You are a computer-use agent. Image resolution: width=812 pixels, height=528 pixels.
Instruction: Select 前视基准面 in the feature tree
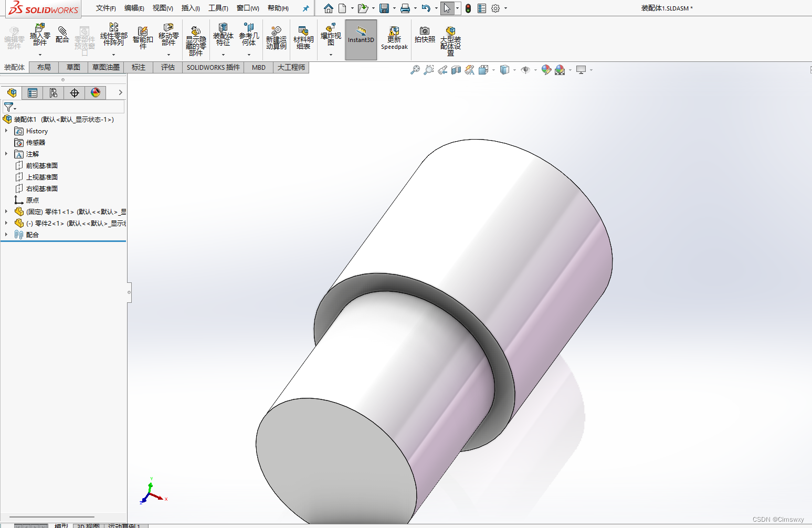42,165
